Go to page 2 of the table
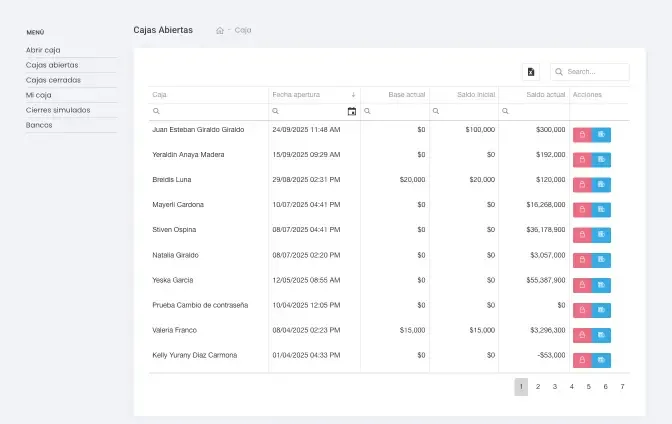 (x=538, y=386)
